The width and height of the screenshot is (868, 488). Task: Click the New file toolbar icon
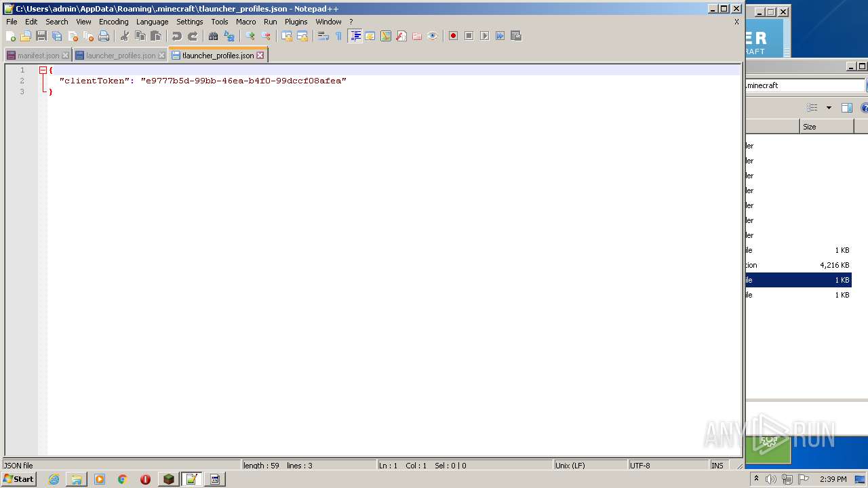pos(11,36)
